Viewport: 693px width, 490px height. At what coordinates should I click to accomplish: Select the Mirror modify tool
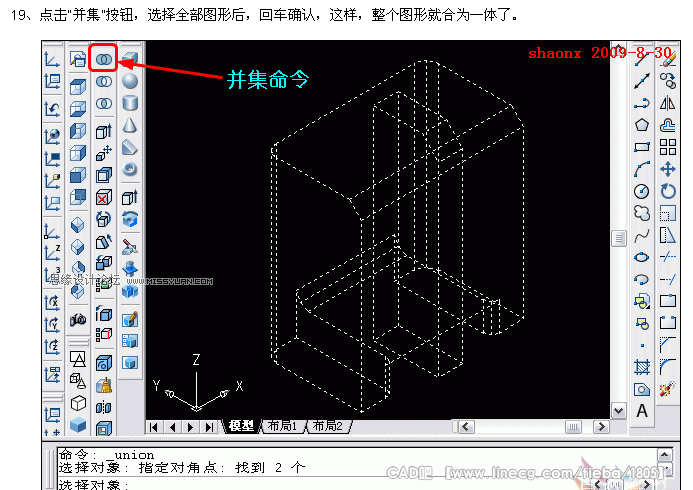click(x=668, y=103)
